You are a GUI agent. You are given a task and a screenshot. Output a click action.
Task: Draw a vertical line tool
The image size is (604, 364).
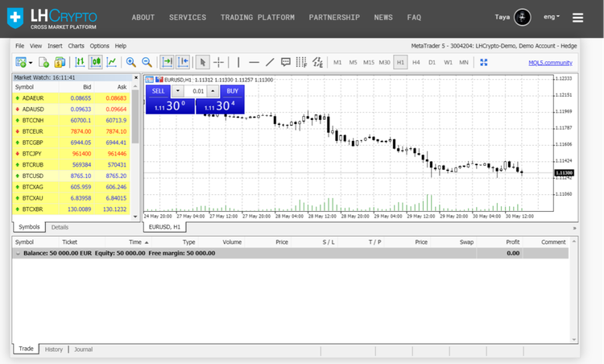pos(238,62)
